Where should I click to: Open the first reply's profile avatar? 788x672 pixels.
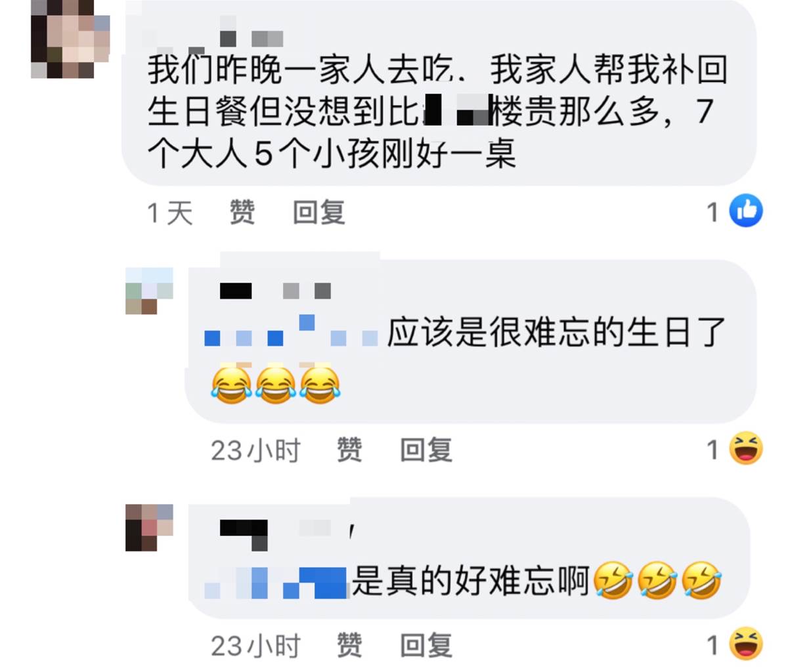149,291
